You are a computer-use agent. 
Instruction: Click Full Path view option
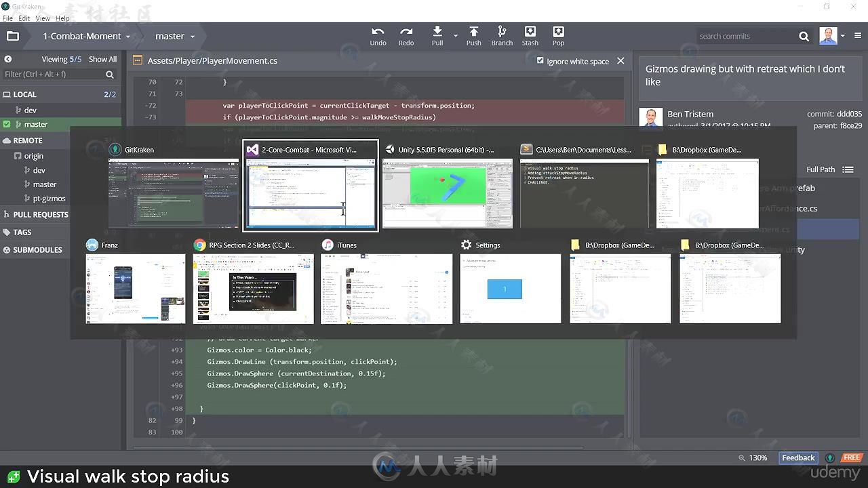[x=821, y=169]
